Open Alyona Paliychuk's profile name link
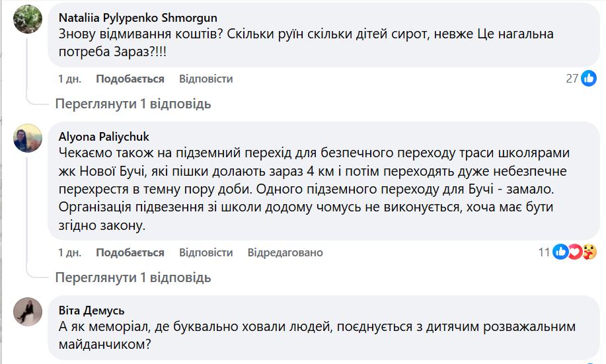 click(x=104, y=137)
